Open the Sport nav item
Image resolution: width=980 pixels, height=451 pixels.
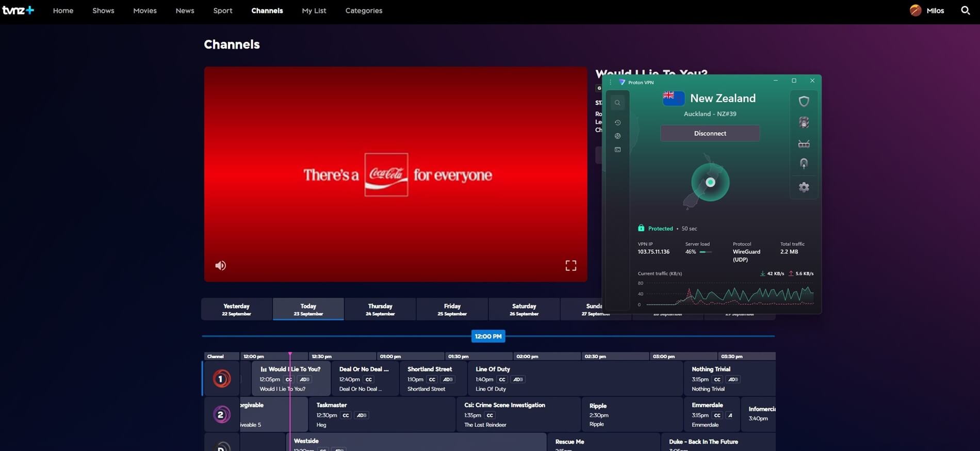pyautogui.click(x=223, y=10)
